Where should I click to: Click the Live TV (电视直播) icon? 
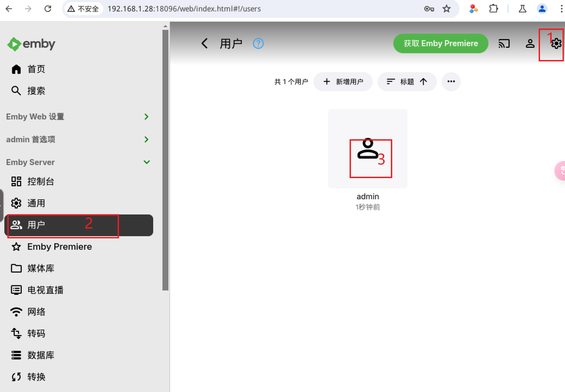pos(16,290)
